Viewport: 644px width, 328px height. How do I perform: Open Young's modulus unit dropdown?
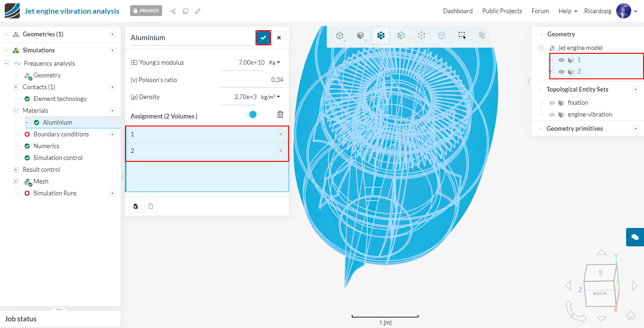[x=274, y=62]
